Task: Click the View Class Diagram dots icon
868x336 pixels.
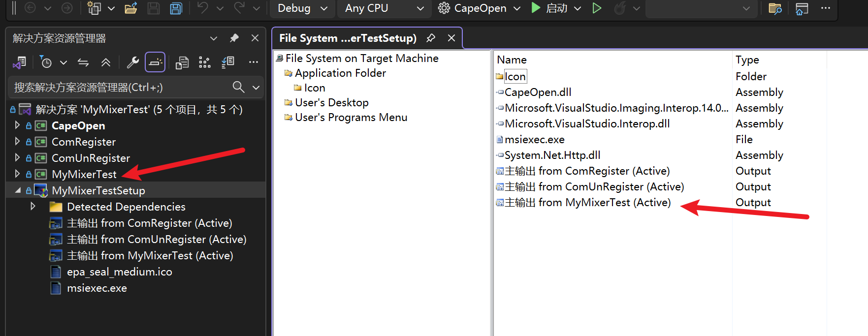Action: pos(205,62)
